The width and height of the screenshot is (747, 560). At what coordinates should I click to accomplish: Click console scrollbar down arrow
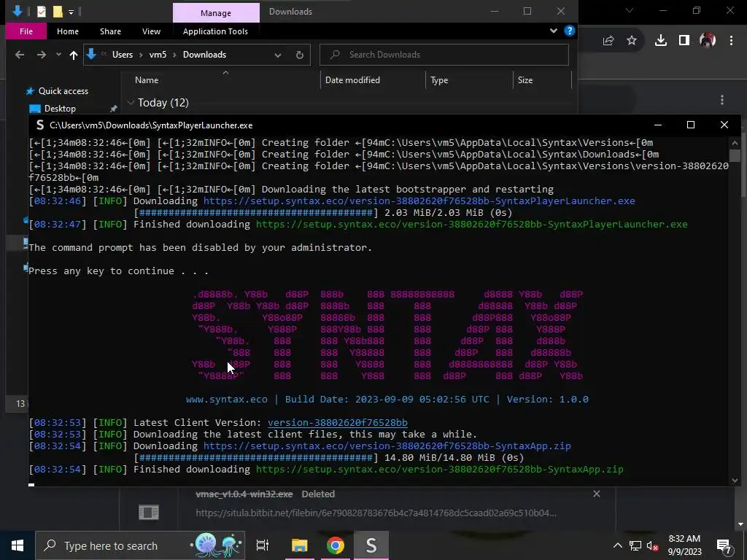click(x=735, y=481)
